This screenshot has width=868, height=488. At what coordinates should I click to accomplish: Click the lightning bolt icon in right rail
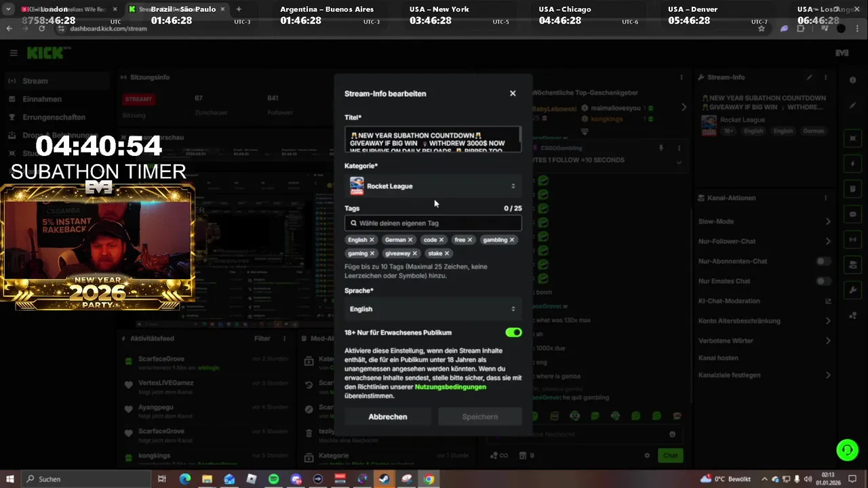pos(853,164)
